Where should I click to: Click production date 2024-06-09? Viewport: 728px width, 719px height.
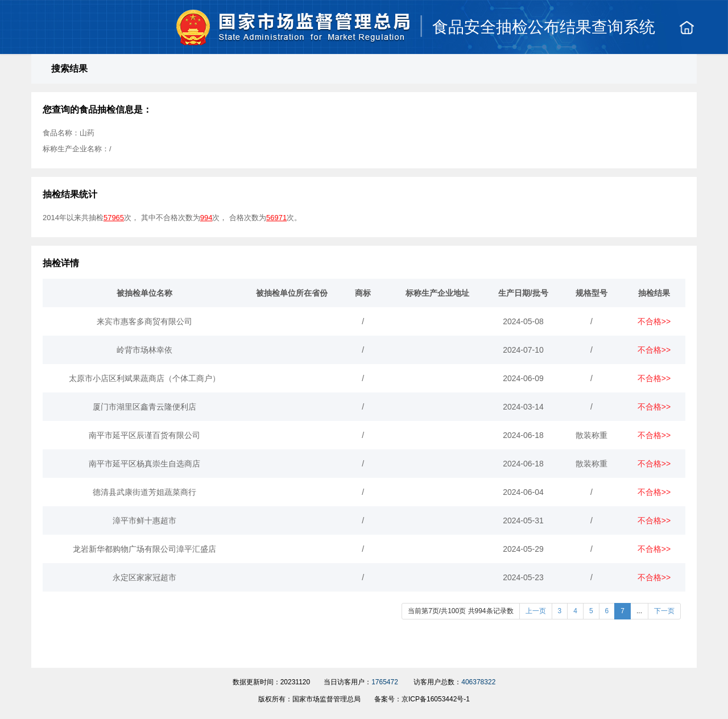[523, 378]
